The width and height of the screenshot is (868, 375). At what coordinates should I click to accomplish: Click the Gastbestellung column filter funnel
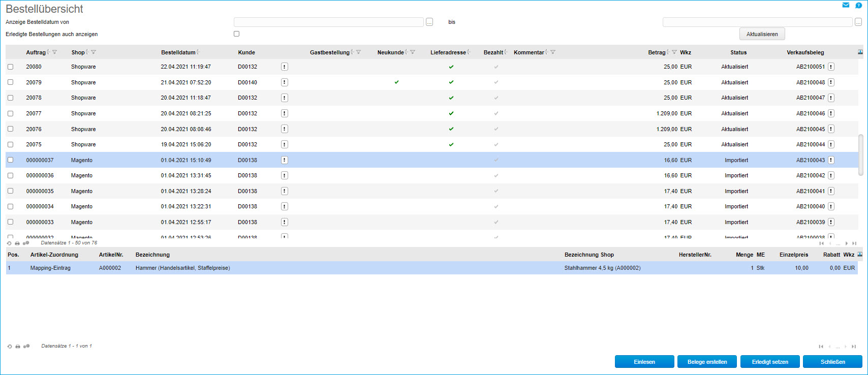[358, 52]
